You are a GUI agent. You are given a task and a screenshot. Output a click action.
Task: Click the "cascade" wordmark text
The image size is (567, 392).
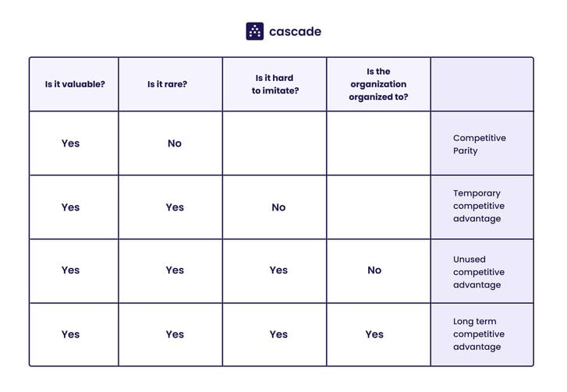tap(295, 32)
